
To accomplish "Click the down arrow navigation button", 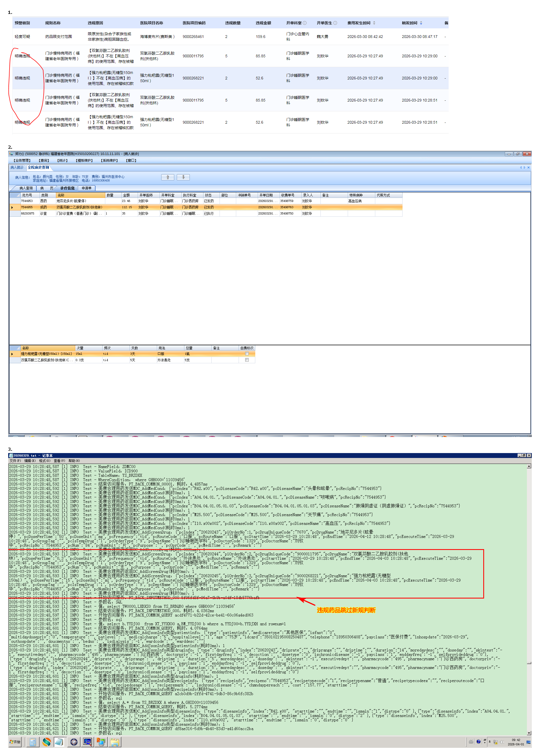I will (x=183, y=177).
